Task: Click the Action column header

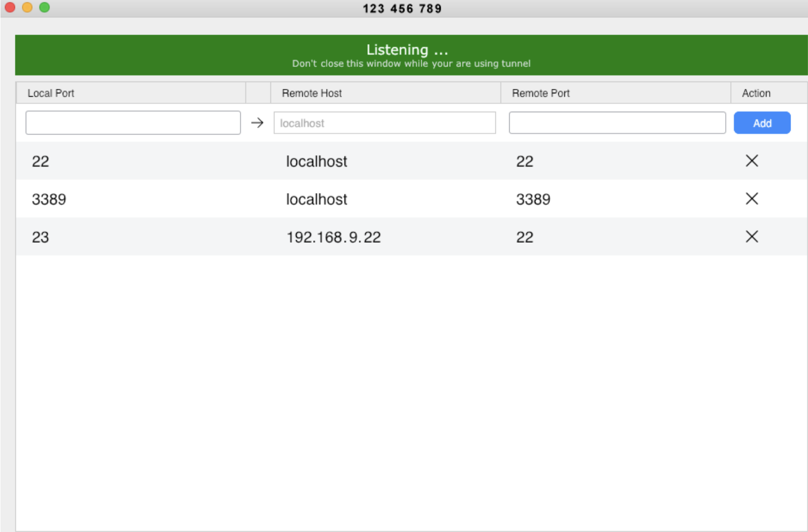Action: point(756,93)
